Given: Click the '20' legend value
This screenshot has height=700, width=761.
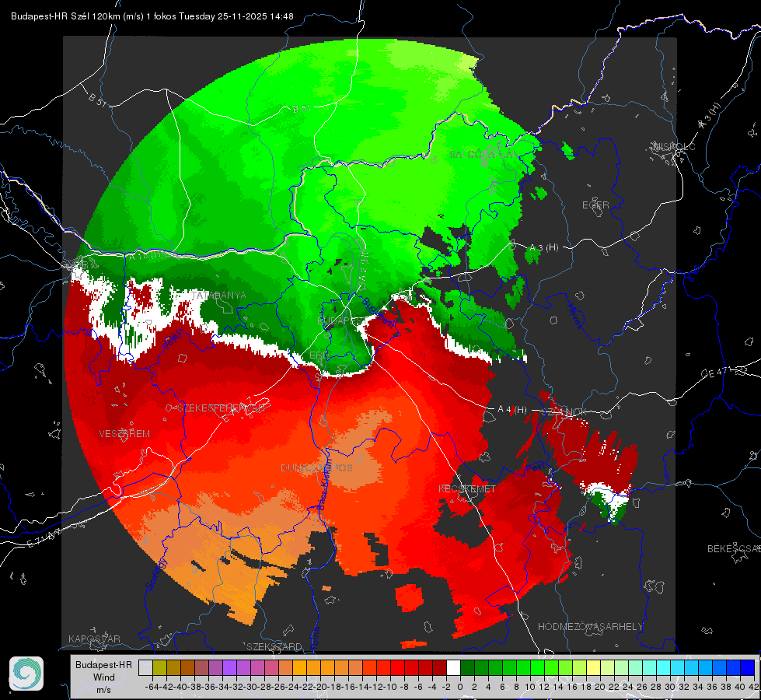Looking at the screenshot, I should pyautogui.click(x=600, y=687).
